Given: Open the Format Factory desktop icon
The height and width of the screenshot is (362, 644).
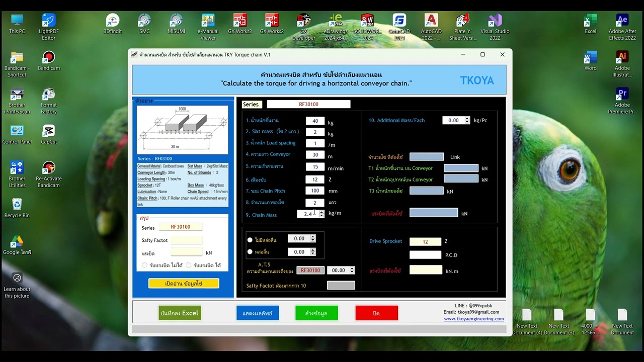Looking at the screenshot, I should click(49, 101).
